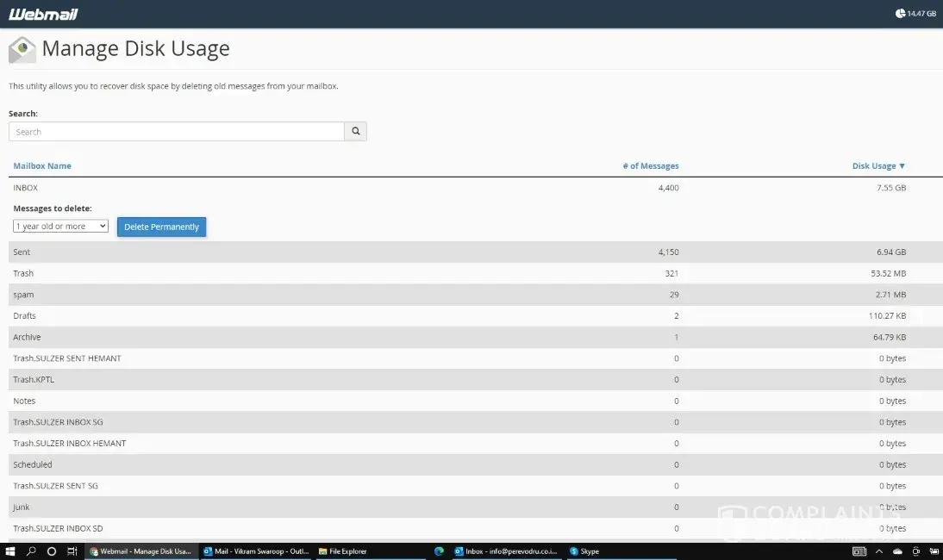Show hidden system tray icons
Image resolution: width=943 pixels, height=560 pixels.
(x=879, y=551)
